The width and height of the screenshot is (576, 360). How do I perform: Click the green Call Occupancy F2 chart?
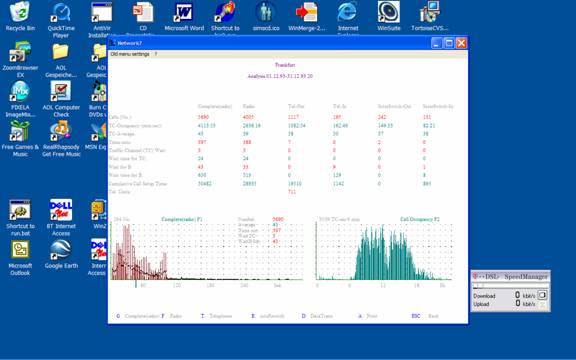(384, 251)
